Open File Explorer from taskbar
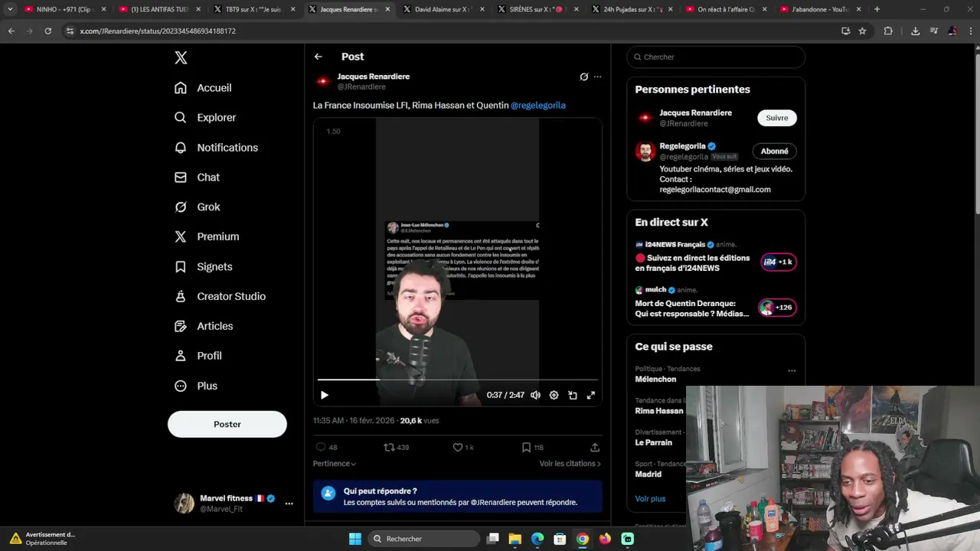Image resolution: width=980 pixels, height=551 pixels. click(x=515, y=539)
